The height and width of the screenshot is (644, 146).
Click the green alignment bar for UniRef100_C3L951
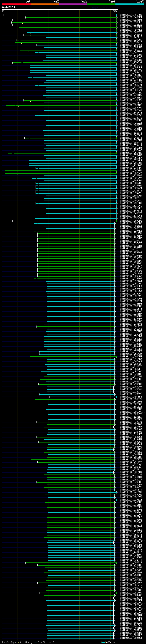click(x=76, y=233)
